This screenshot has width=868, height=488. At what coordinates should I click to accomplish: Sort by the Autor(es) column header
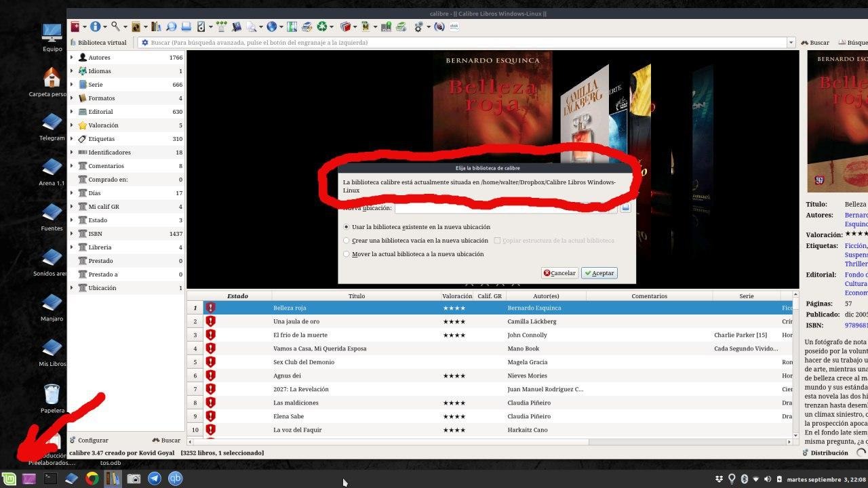click(x=546, y=296)
